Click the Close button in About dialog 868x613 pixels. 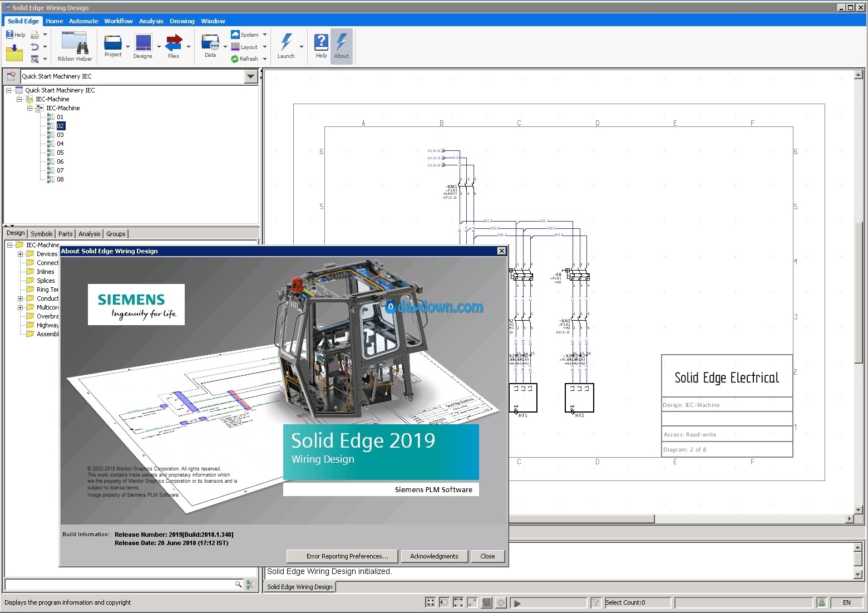pyautogui.click(x=487, y=556)
